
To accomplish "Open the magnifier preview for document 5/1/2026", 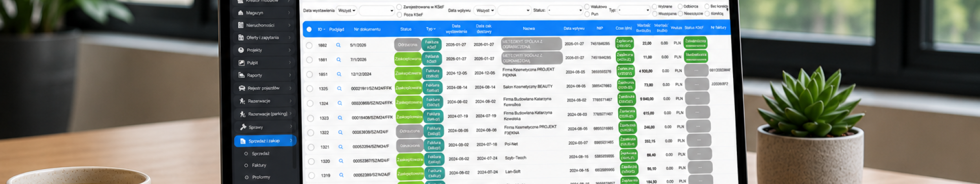I will tap(339, 45).
